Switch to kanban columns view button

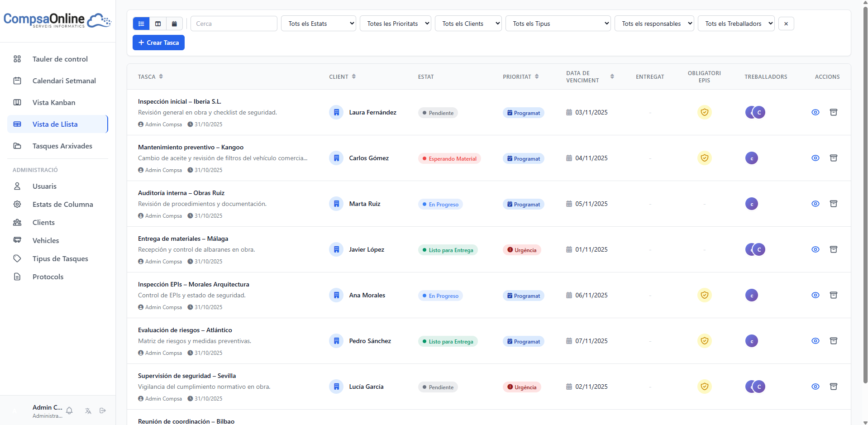point(158,24)
